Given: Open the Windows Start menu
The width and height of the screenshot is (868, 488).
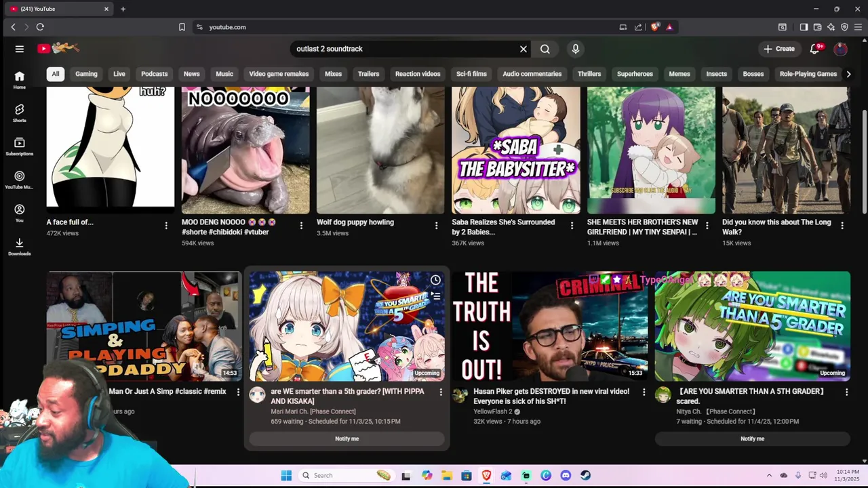Looking at the screenshot, I should tap(286, 475).
